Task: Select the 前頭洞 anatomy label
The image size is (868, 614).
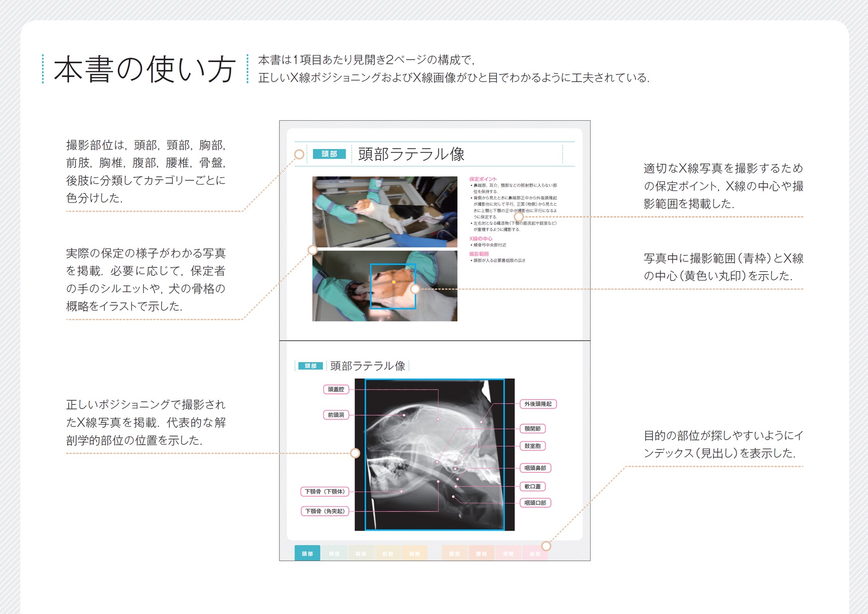Action: pos(336,415)
